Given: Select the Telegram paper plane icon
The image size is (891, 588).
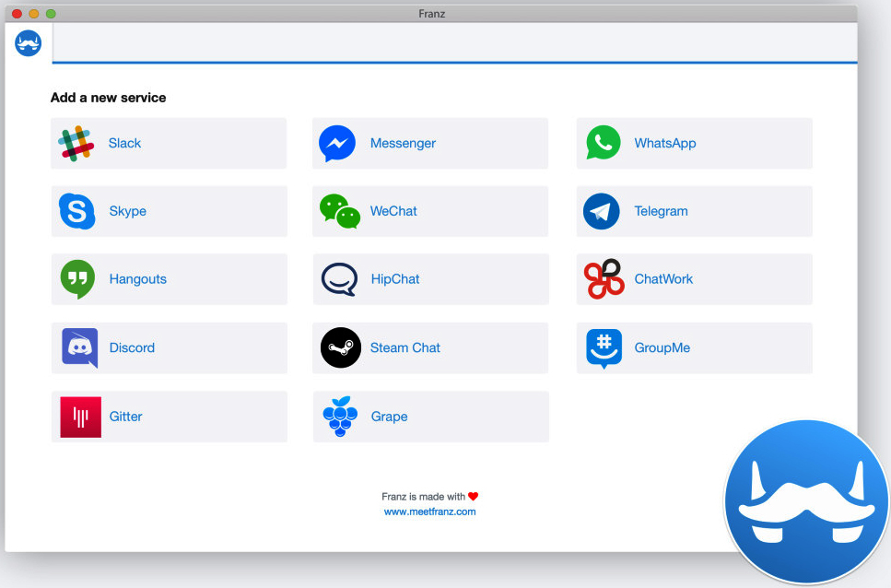Looking at the screenshot, I should pos(602,212).
